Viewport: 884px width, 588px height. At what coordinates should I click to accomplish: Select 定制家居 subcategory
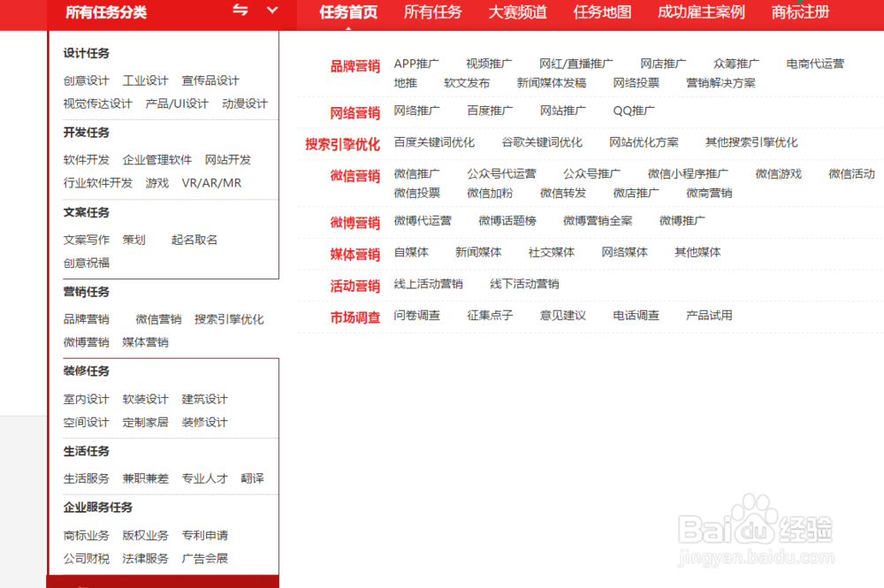point(146,423)
